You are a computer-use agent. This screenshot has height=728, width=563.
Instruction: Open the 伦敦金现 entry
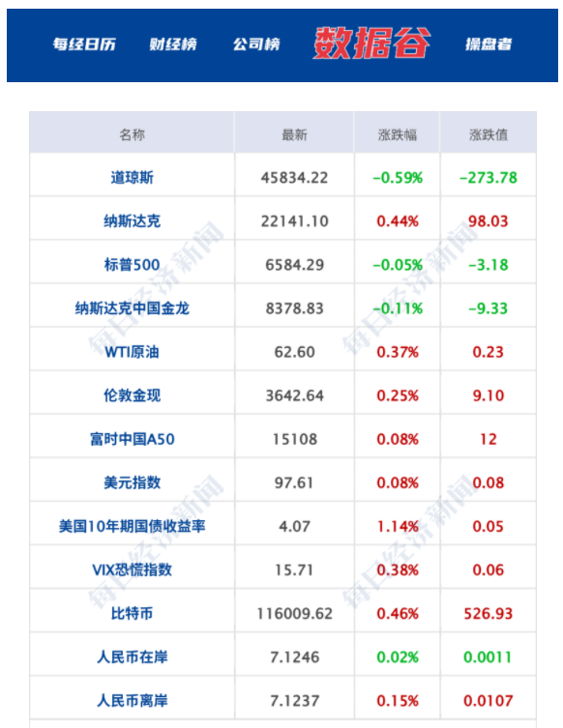[x=132, y=395]
